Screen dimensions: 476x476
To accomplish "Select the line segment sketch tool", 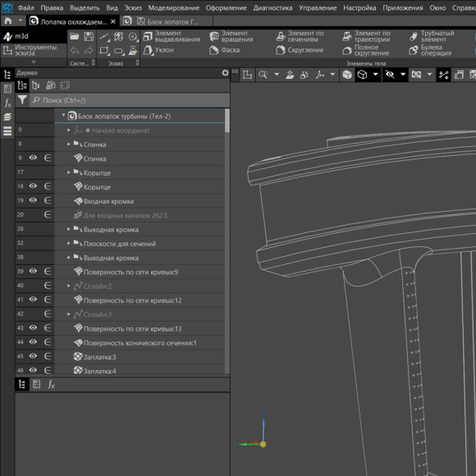I will coord(104,37).
